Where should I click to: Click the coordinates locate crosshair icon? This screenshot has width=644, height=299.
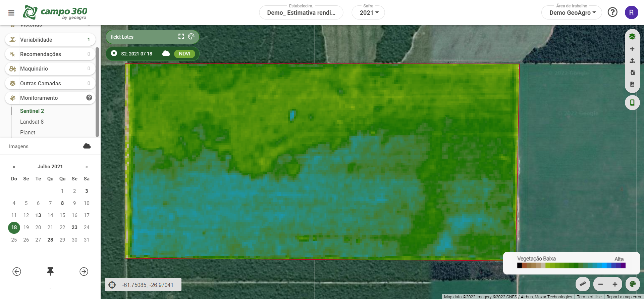pyautogui.click(x=112, y=285)
